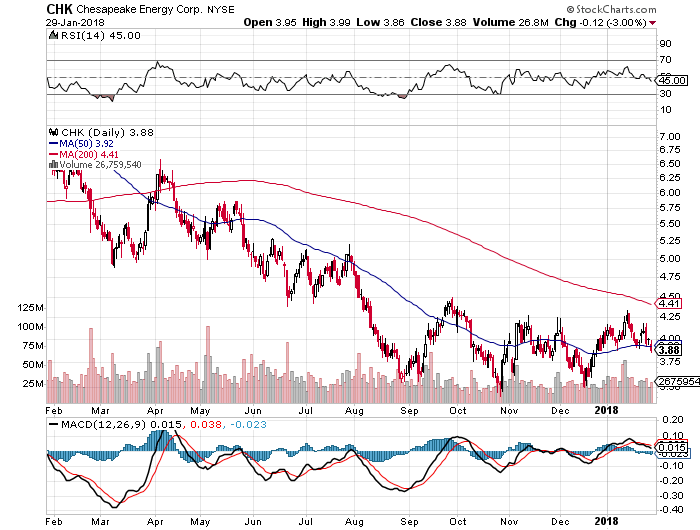Screen dimensions: 700x530
Task: Click the Chg -0.12 (-3.00%) value
Action: (x=600, y=22)
